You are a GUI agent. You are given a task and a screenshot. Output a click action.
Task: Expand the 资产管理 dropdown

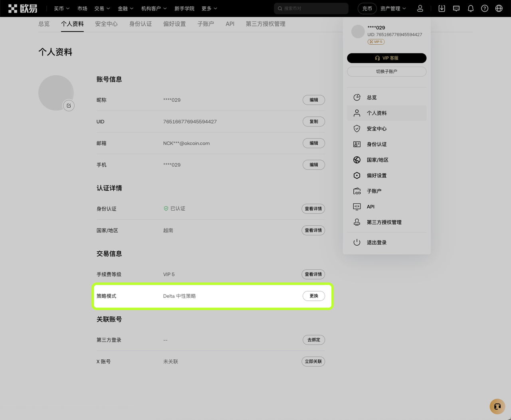click(x=393, y=8)
